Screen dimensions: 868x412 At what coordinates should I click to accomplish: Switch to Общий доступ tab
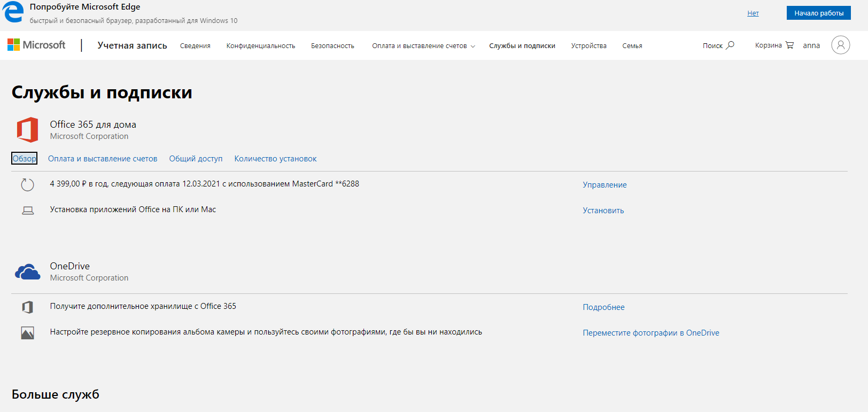[x=196, y=159]
